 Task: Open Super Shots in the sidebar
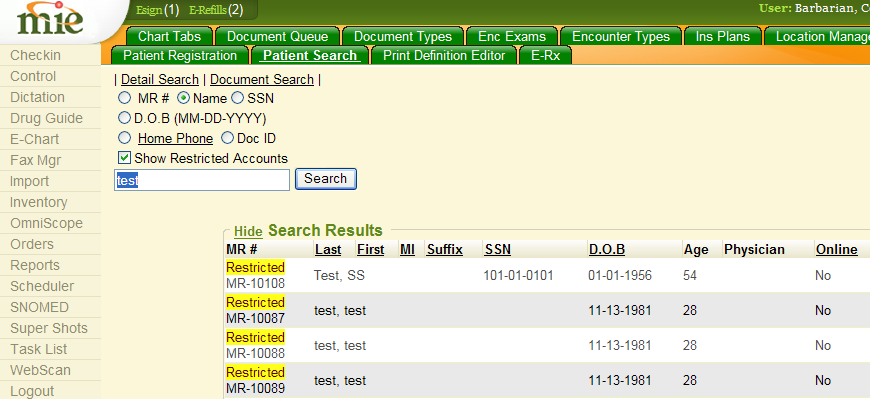(x=50, y=328)
